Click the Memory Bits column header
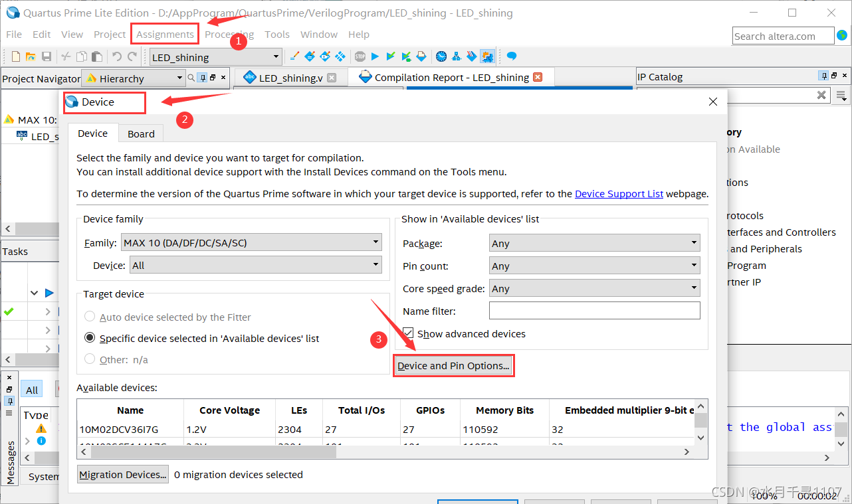The width and height of the screenshot is (852, 504). [504, 410]
